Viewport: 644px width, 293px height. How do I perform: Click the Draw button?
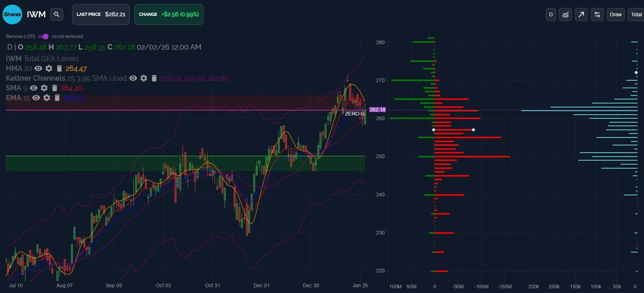[x=616, y=14]
